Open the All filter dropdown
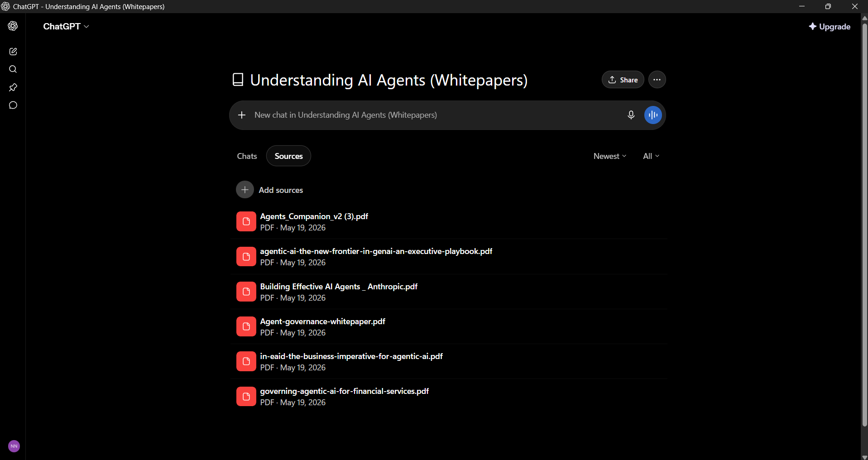The width and height of the screenshot is (868, 460). tap(651, 156)
